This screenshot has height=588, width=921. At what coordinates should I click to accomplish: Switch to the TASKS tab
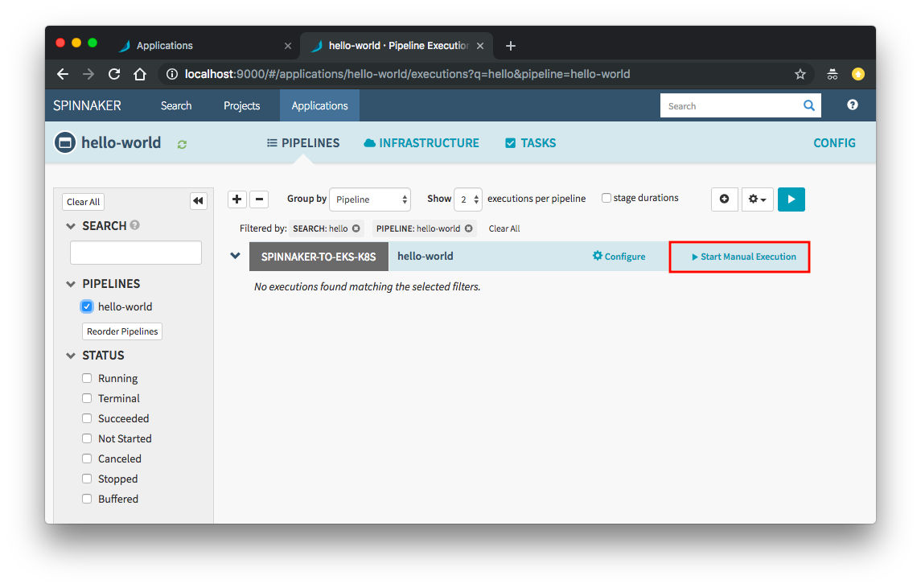pyautogui.click(x=530, y=142)
